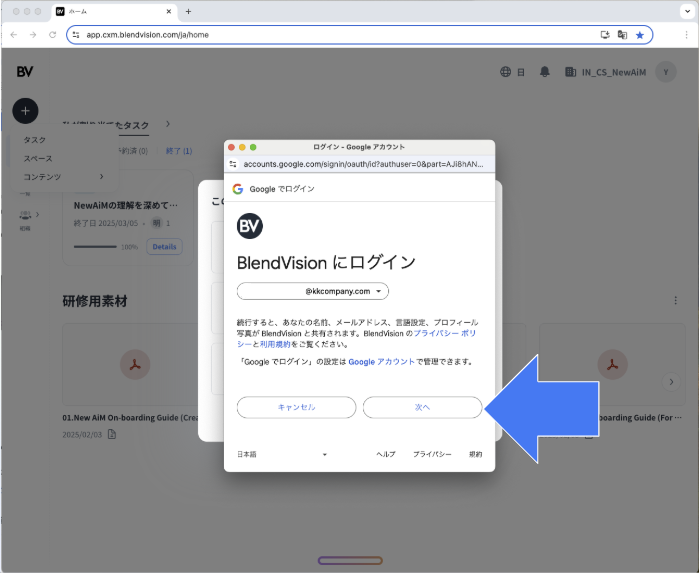Close the ホーム browser tab
699x573 pixels.
click(x=169, y=12)
